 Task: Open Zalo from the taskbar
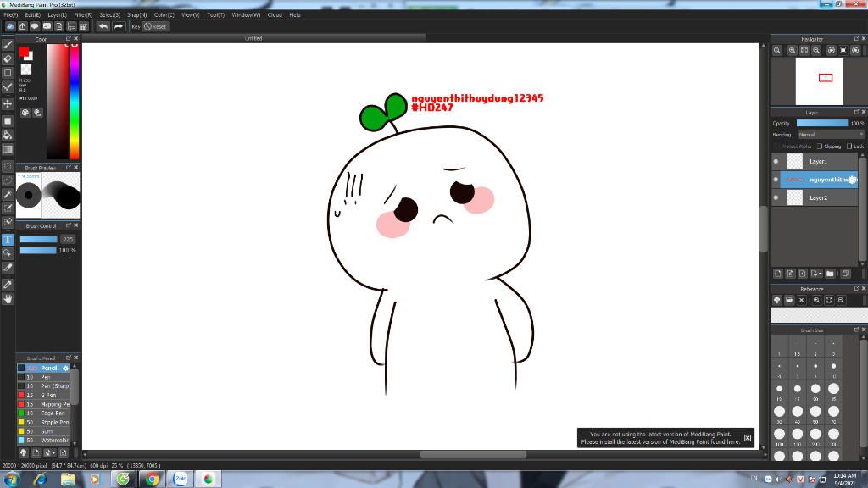tap(181, 480)
